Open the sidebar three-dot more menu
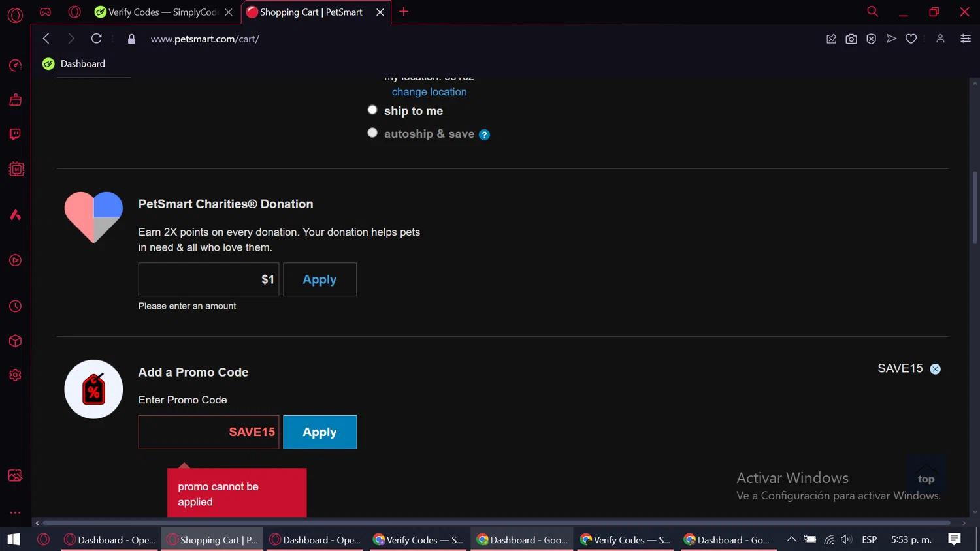This screenshot has height=551, width=980. click(15, 512)
